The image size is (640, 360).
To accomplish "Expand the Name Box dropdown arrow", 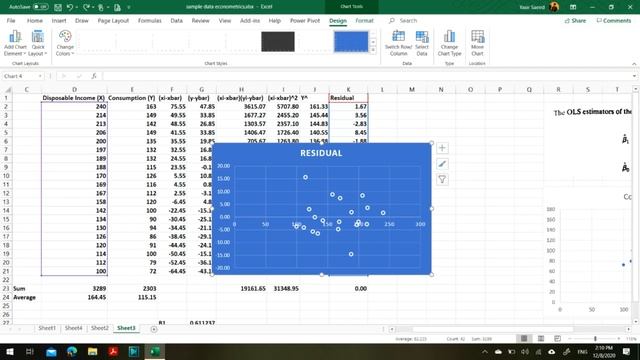I will (x=40, y=76).
